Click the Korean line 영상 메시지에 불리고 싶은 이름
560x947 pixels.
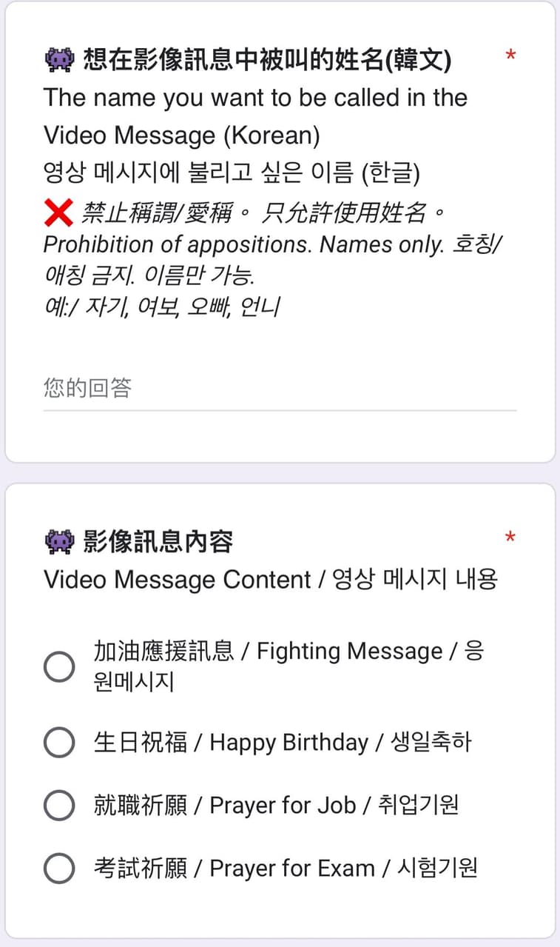[232, 173]
